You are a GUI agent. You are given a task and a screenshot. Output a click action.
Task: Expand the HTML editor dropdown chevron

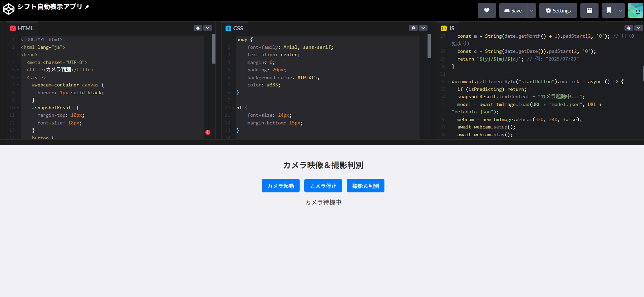(208, 28)
